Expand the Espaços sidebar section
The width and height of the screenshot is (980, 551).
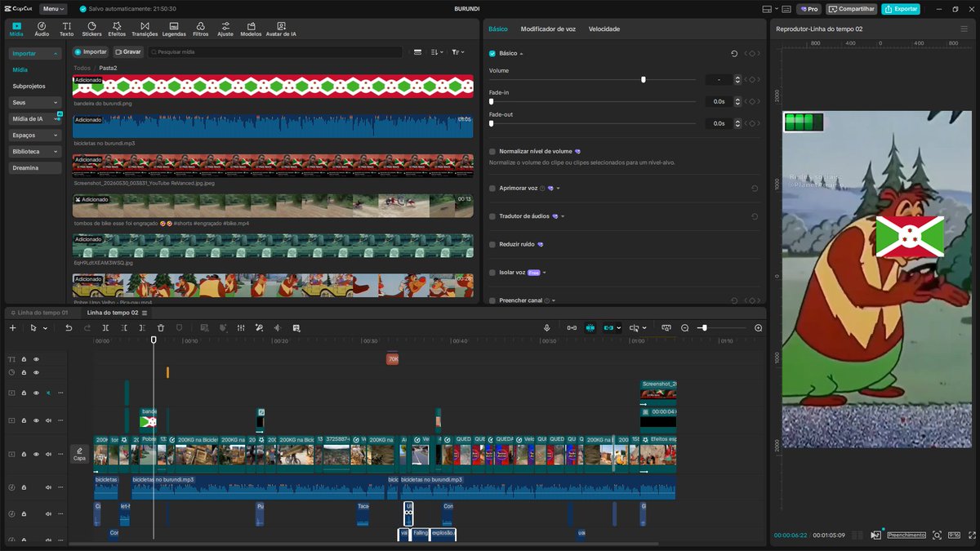point(35,135)
